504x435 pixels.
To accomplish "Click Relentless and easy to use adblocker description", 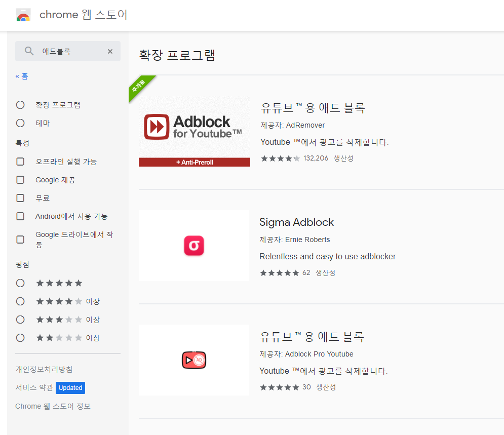I will coord(328,257).
